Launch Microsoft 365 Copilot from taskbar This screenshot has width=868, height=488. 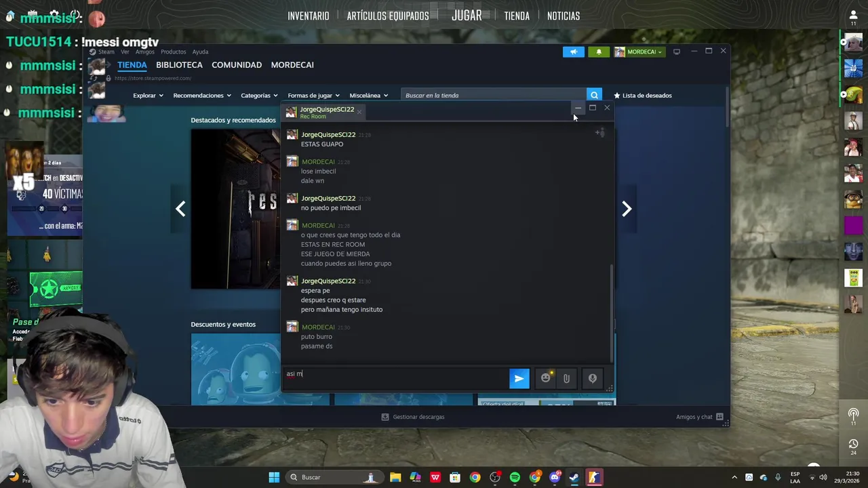[x=415, y=477]
